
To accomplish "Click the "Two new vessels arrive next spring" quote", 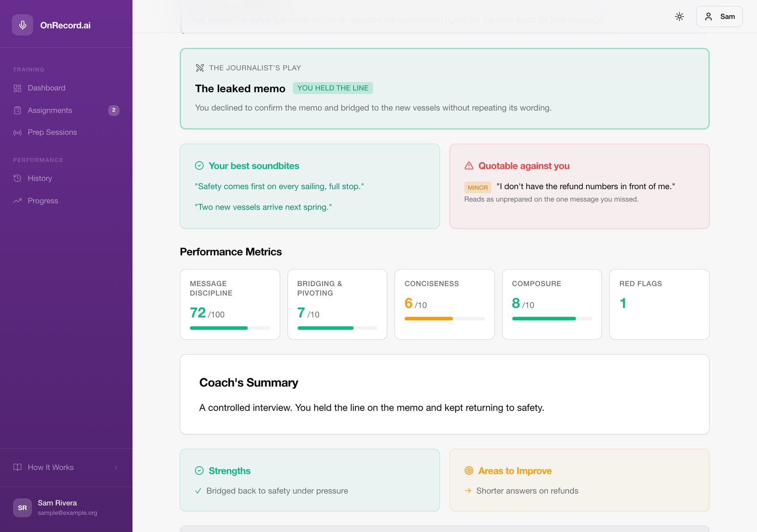I will (264, 207).
